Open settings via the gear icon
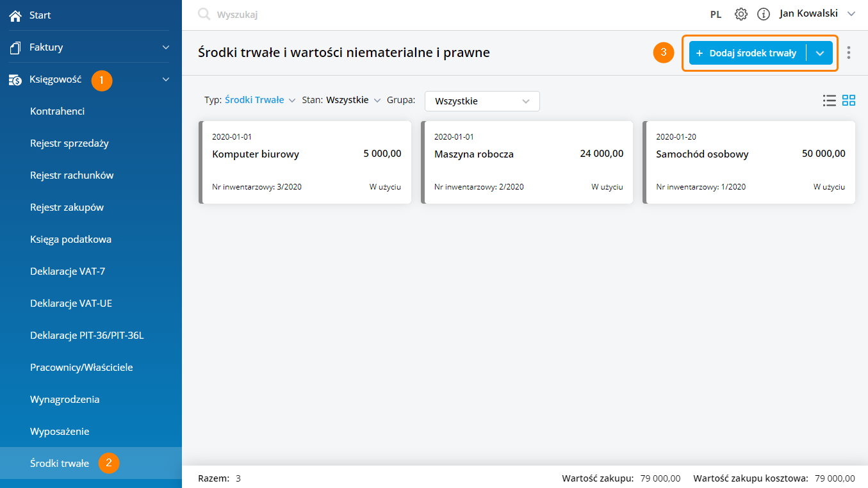The width and height of the screenshot is (868, 488). click(x=741, y=14)
